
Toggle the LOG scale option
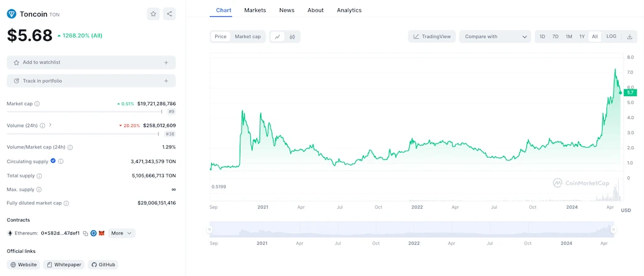[x=611, y=36]
